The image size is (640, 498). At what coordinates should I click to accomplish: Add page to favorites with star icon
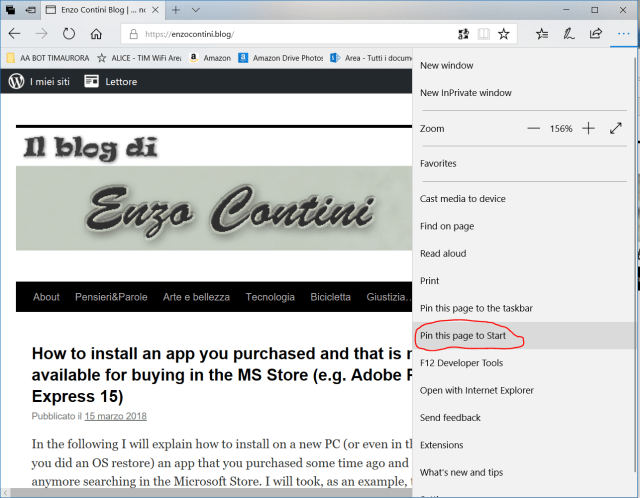(x=504, y=33)
